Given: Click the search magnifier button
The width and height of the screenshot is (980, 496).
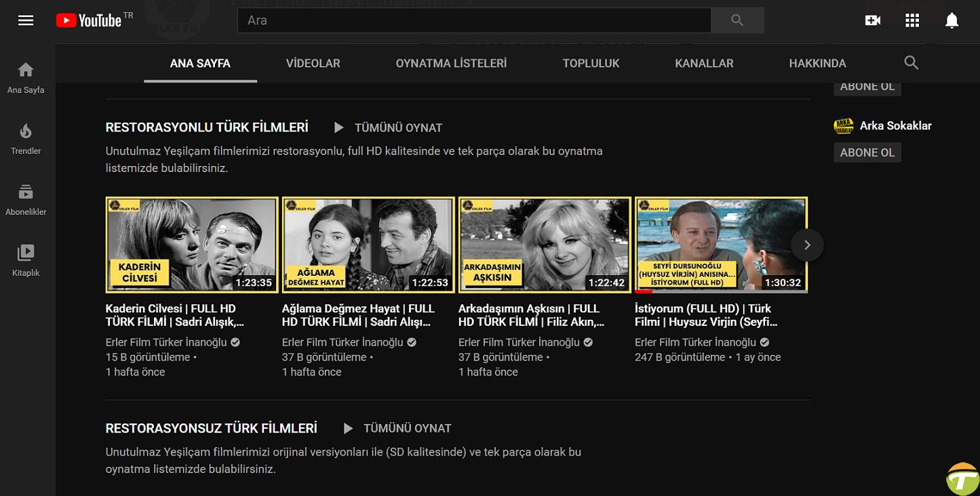Looking at the screenshot, I should pyautogui.click(x=737, y=20).
